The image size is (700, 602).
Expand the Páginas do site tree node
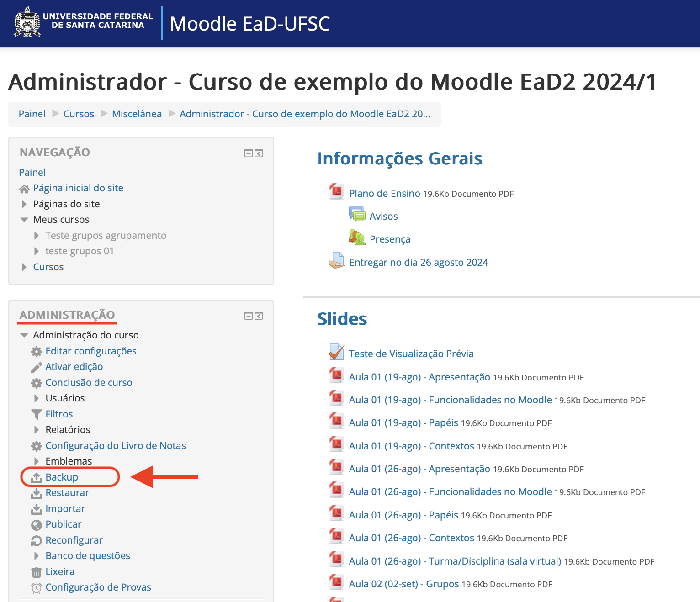pyautogui.click(x=24, y=204)
